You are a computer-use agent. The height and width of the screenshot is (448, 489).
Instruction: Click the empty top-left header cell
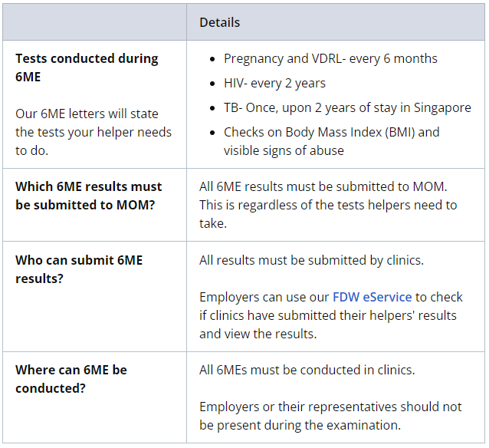coord(95,22)
